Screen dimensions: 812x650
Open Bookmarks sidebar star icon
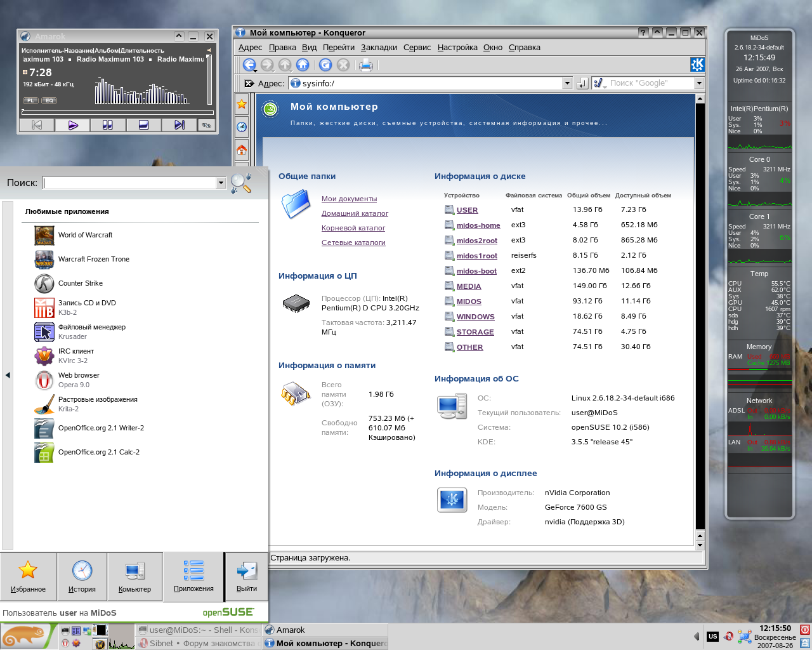[x=242, y=104]
